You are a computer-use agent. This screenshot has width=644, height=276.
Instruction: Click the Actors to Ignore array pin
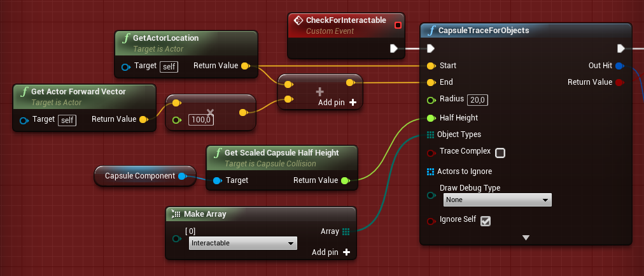click(x=431, y=171)
